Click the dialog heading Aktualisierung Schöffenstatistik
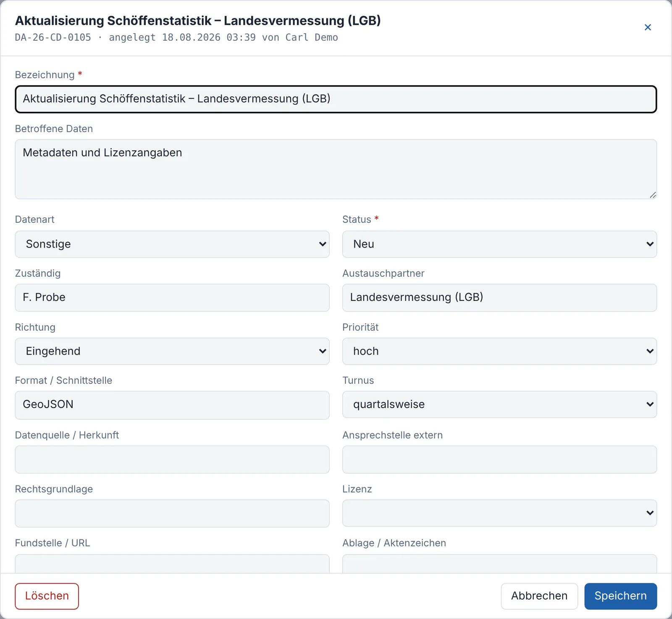Image resolution: width=672 pixels, height=619 pixels. 198,21
